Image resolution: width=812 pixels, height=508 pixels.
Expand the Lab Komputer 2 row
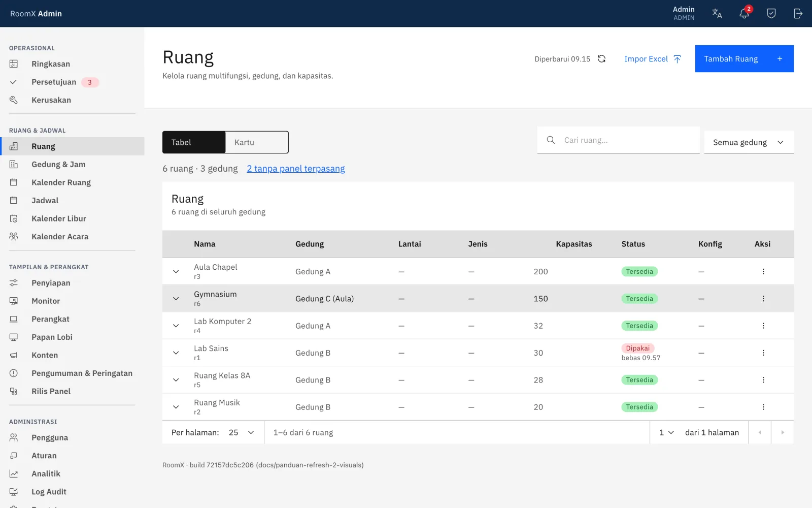pyautogui.click(x=176, y=326)
